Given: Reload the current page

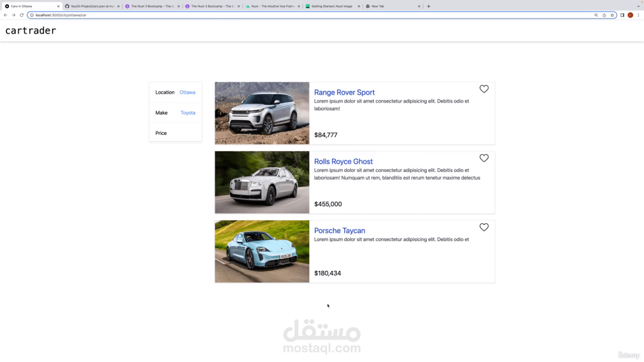Looking at the screenshot, I should click(21, 15).
